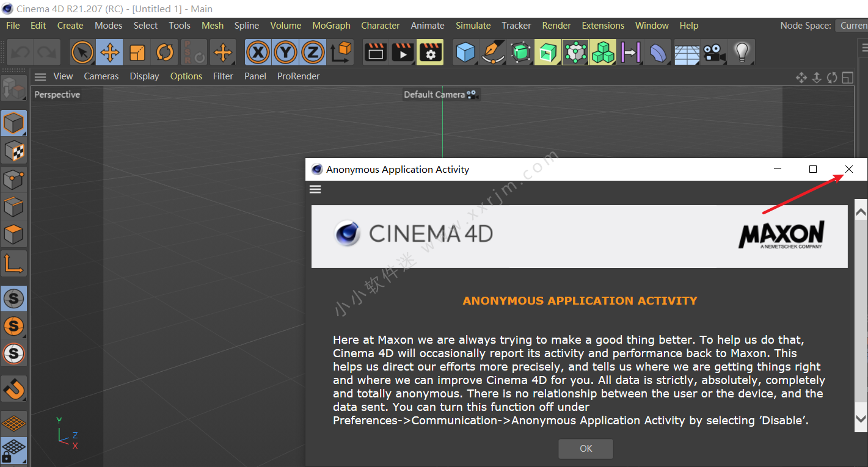The height and width of the screenshot is (467, 868).
Task: Toggle the Z axis lock
Action: point(313,52)
